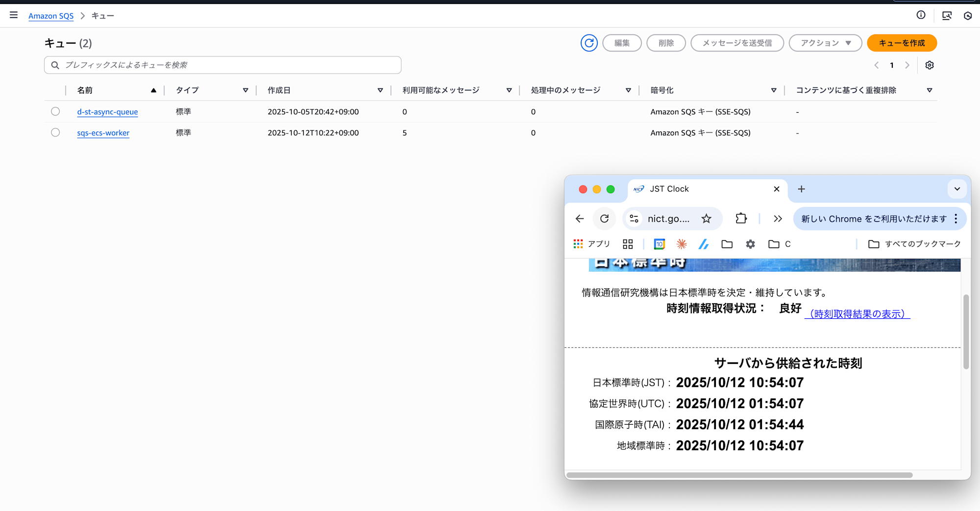Image resolution: width=980 pixels, height=511 pixels.
Task: Click the creation date 2025-10-05T20:42+09:00
Action: pyautogui.click(x=313, y=112)
